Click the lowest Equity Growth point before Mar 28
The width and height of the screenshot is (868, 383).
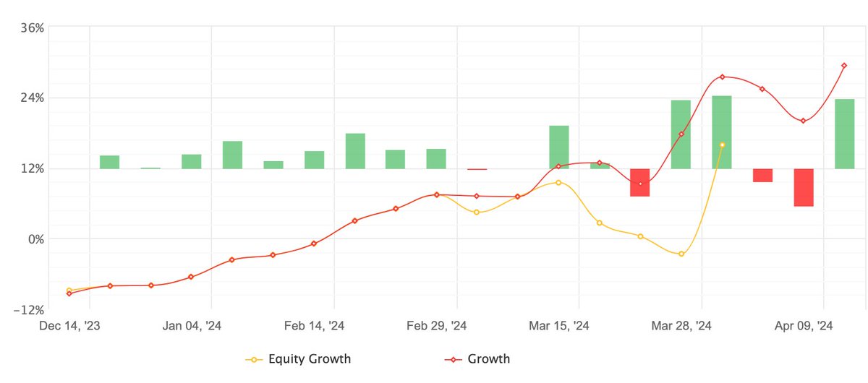[x=681, y=254]
